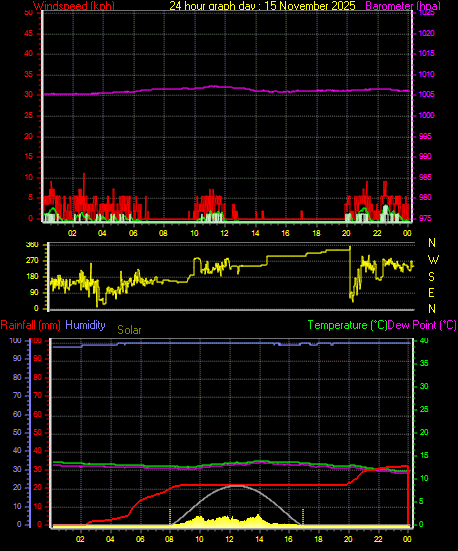Click the Barometer (hpa) axis title

(x=403, y=6)
